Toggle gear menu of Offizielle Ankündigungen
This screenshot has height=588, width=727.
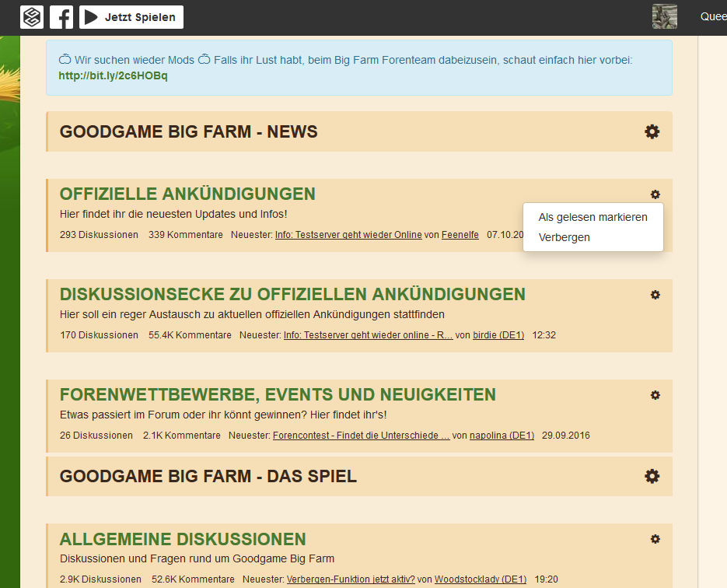tap(655, 194)
